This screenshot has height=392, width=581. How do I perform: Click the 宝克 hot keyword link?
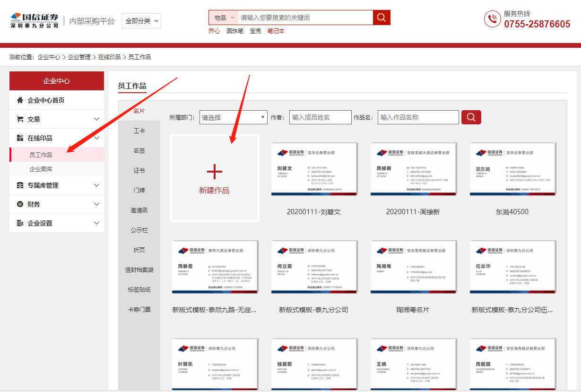(255, 31)
